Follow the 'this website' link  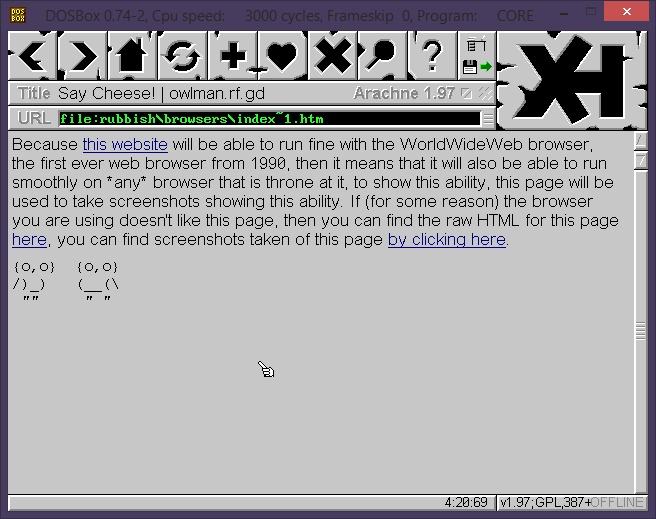[125, 145]
